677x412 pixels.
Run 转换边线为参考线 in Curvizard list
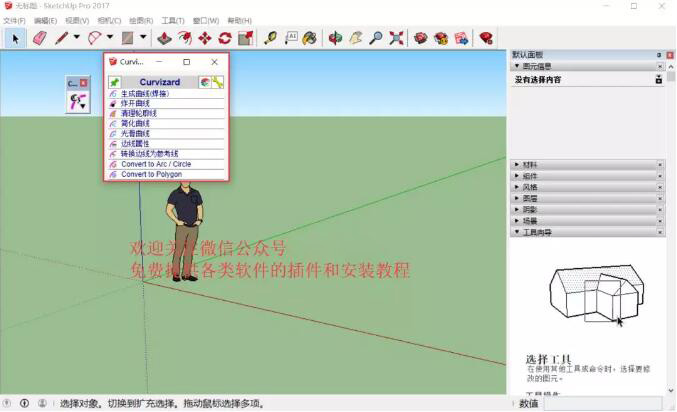point(166,154)
